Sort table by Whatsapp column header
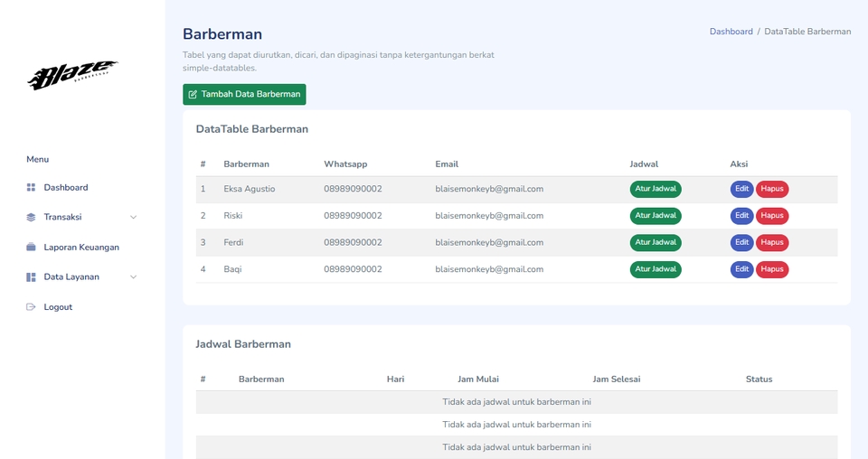The image size is (868, 459). (345, 164)
